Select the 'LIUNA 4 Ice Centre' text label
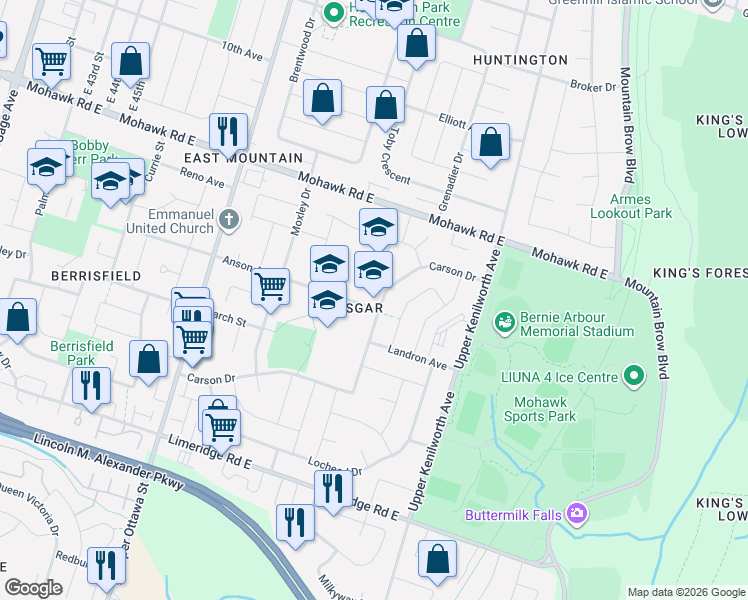The height and width of the screenshot is (600, 748). 559,377
